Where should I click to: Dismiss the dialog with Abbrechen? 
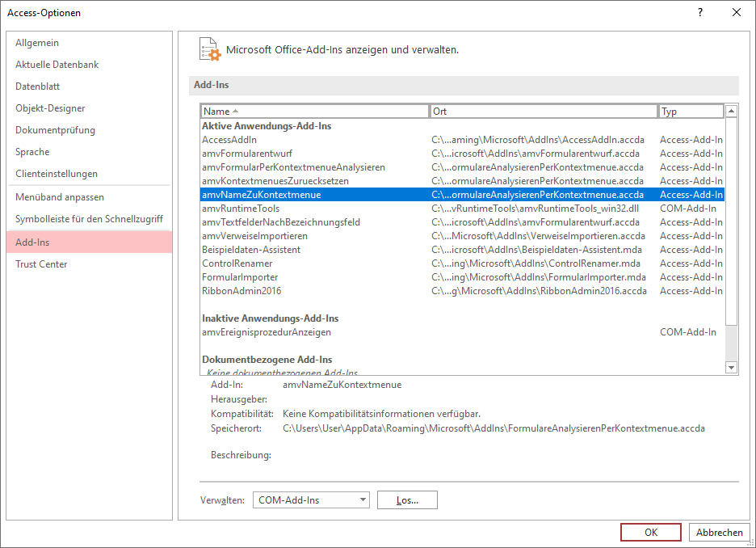718,532
